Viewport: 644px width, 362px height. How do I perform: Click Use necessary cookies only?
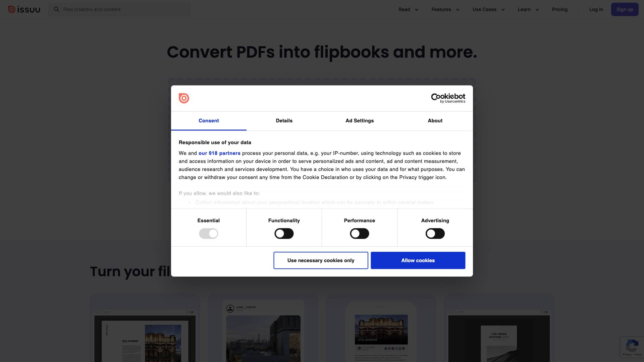tap(321, 260)
